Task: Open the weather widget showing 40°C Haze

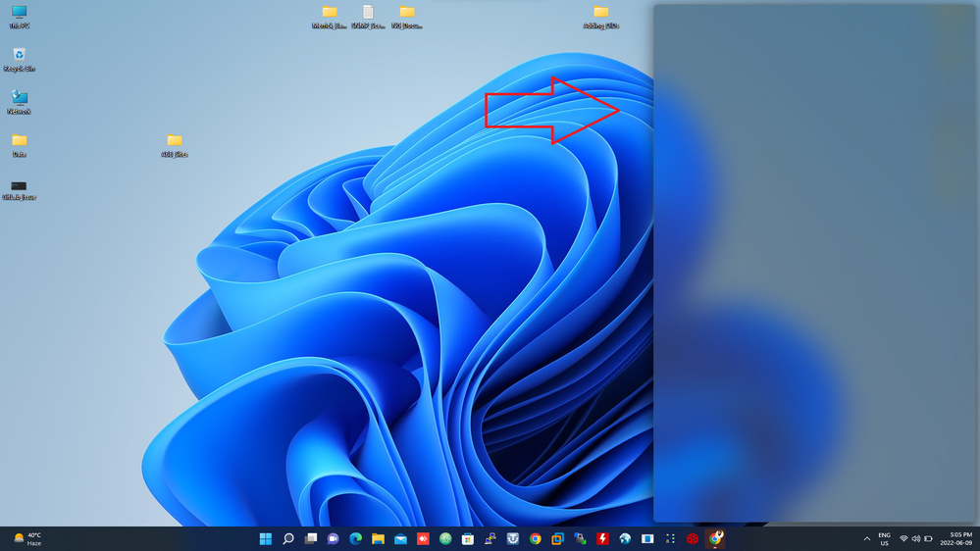Action: click(x=28, y=538)
